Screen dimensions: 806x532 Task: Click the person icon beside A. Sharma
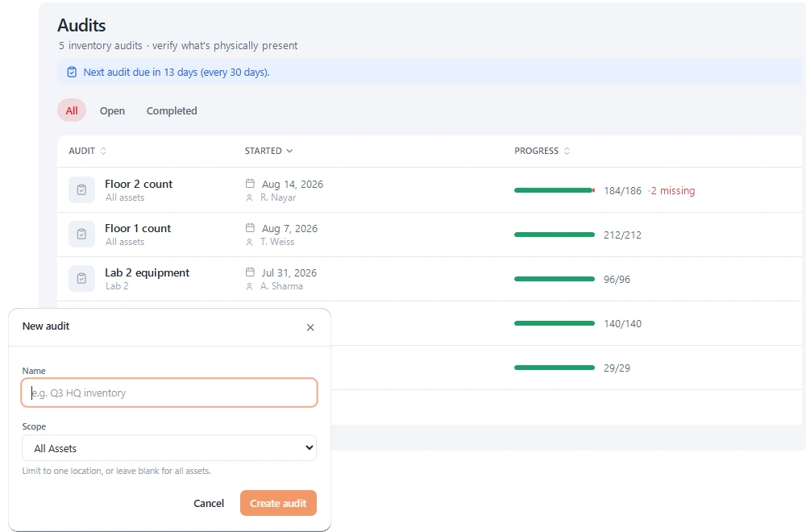[249, 286]
